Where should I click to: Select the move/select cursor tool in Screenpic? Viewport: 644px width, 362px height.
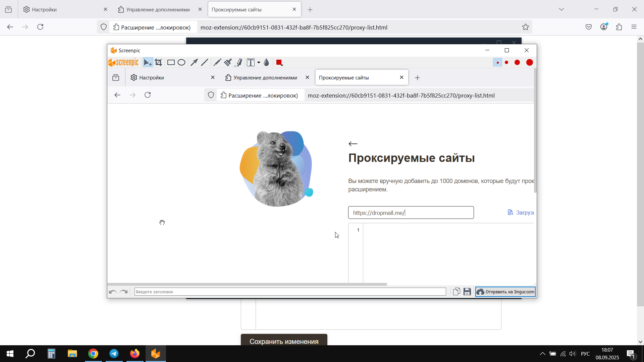(x=148, y=63)
